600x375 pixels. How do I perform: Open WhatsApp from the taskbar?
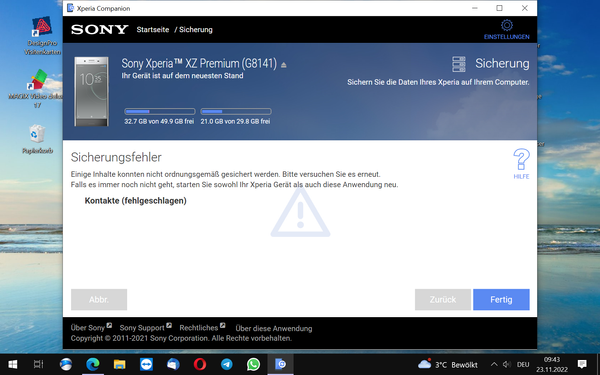(253, 364)
